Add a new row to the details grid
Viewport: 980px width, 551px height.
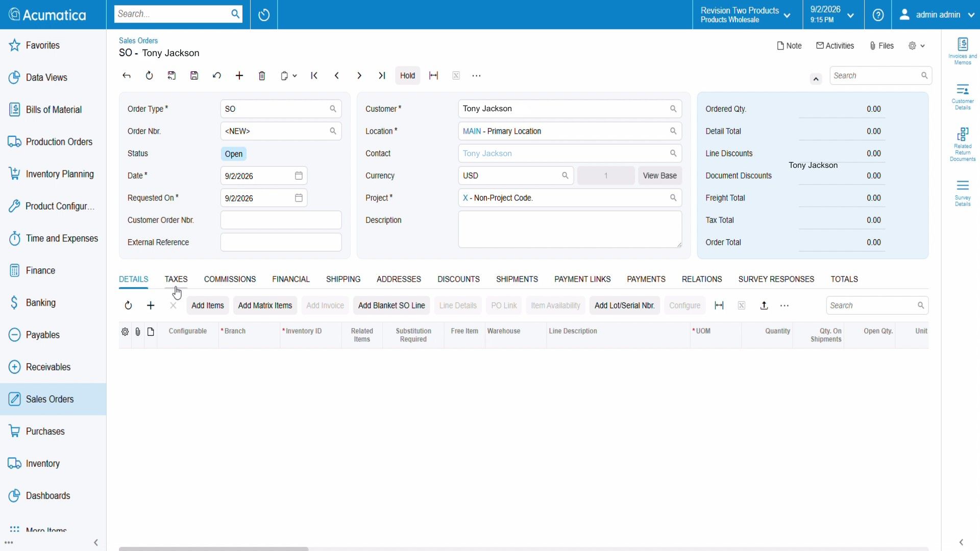151,306
